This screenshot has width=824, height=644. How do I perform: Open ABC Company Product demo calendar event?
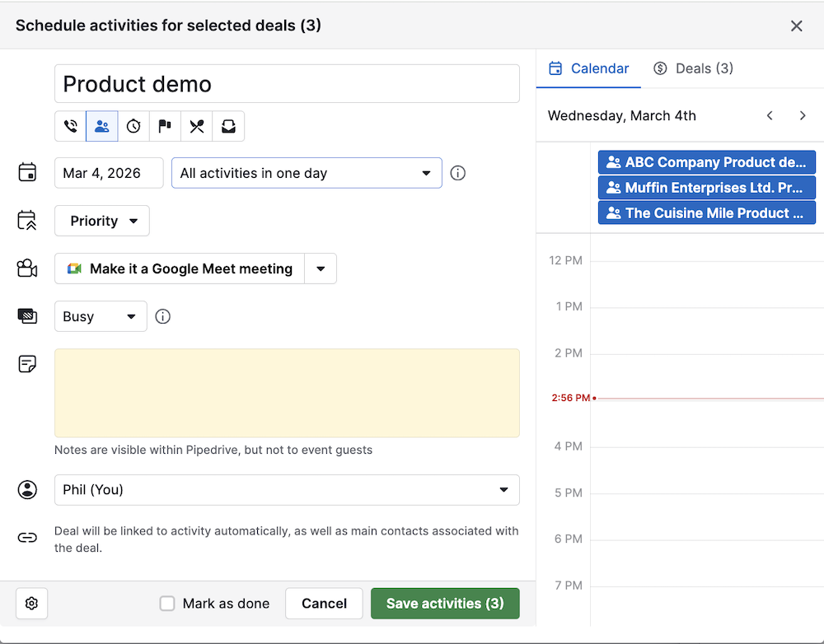coord(706,162)
